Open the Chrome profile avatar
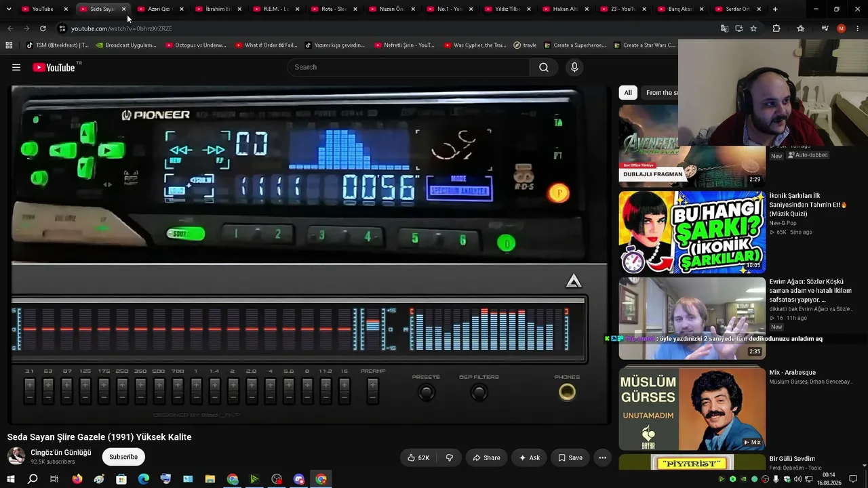The height and width of the screenshot is (488, 868). (x=841, y=28)
